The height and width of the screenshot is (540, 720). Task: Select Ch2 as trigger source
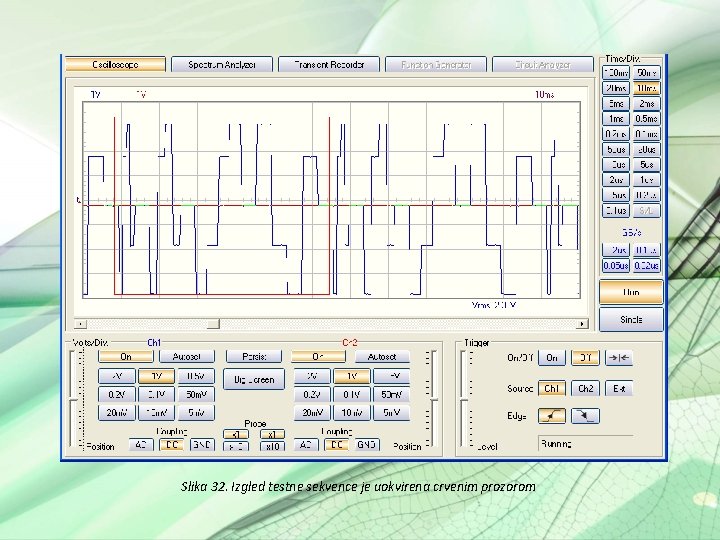(x=587, y=388)
